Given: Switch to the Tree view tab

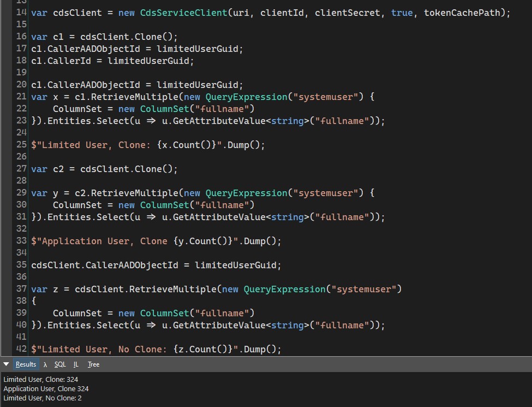Looking at the screenshot, I should (x=93, y=364).
